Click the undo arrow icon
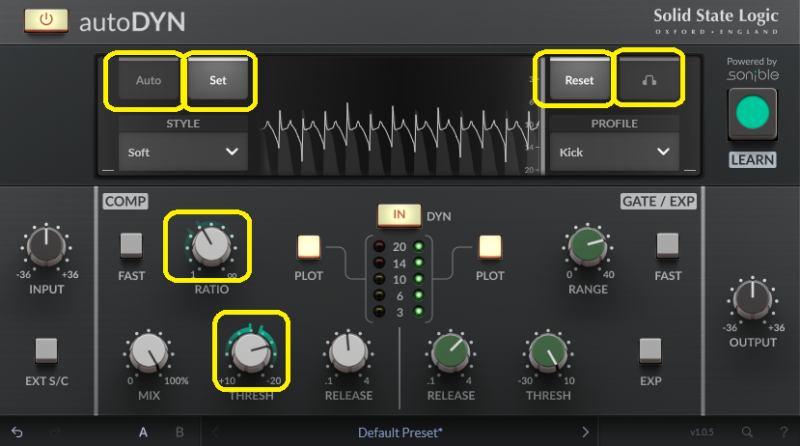800x446 pixels. pyautogui.click(x=17, y=432)
